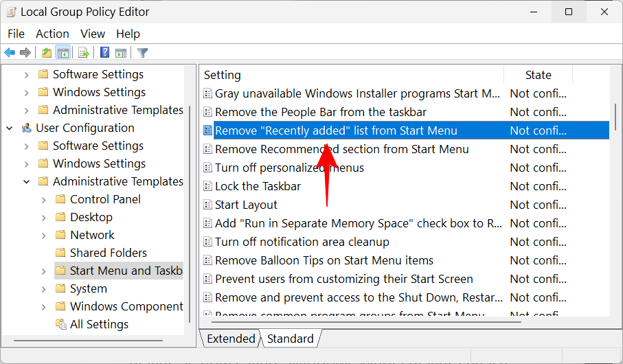This screenshot has width=623, height=364.
Task: Sort by the State column header
Action: tap(538, 75)
